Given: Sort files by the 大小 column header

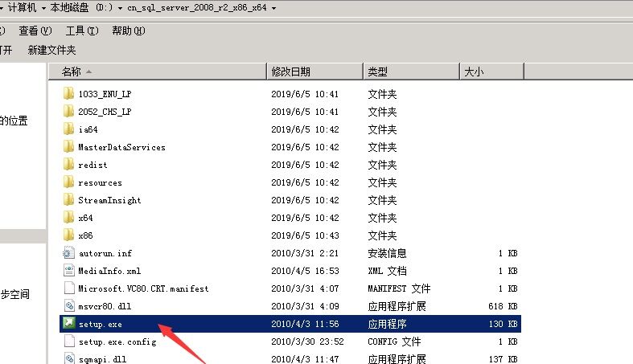Looking at the screenshot, I should (x=473, y=72).
